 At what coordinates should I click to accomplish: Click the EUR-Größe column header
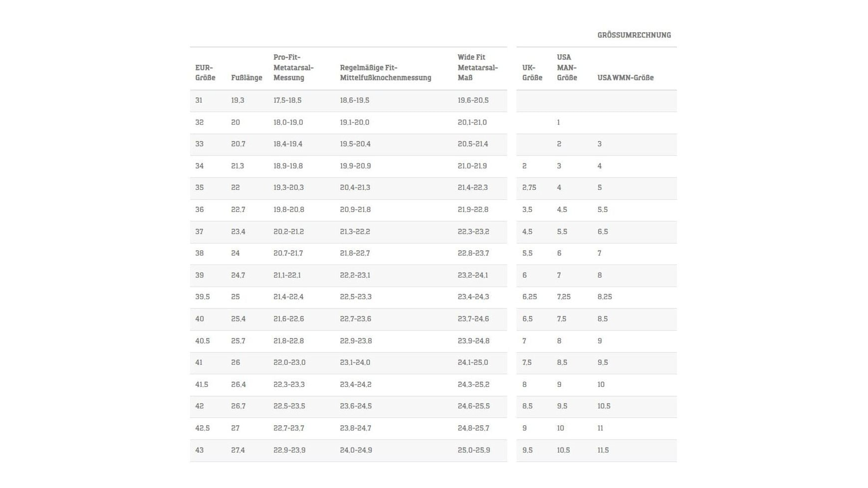pos(205,73)
